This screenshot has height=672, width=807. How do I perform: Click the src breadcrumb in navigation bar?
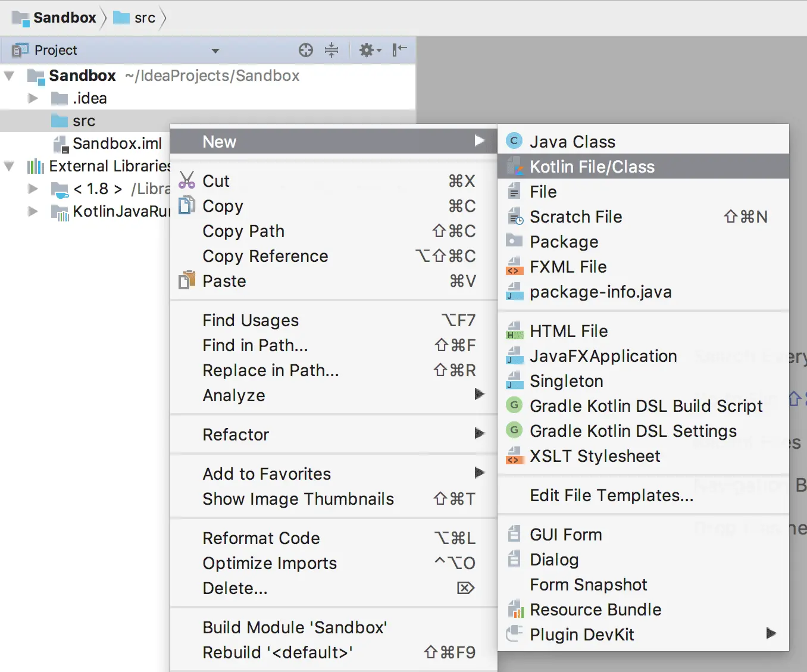click(135, 18)
